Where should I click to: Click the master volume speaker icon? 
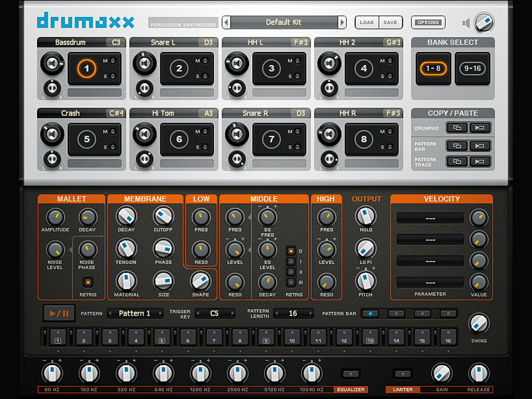point(466,23)
